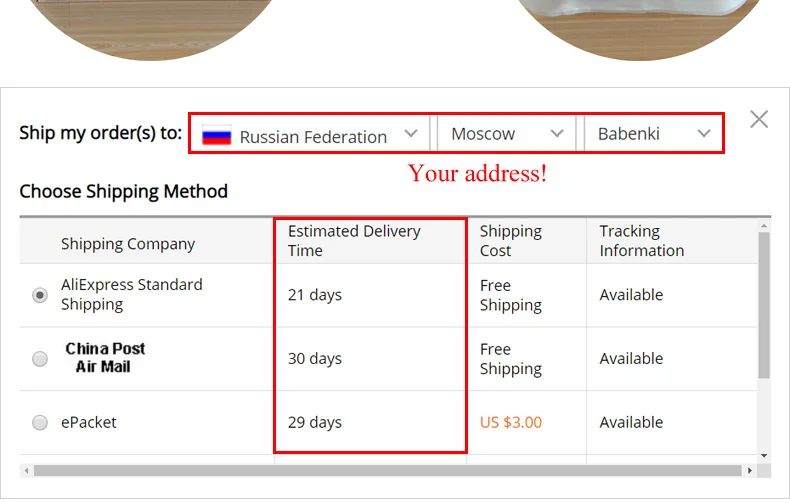Click the vertical scrollbar thumb
This screenshot has width=790, height=503.
click(764, 305)
